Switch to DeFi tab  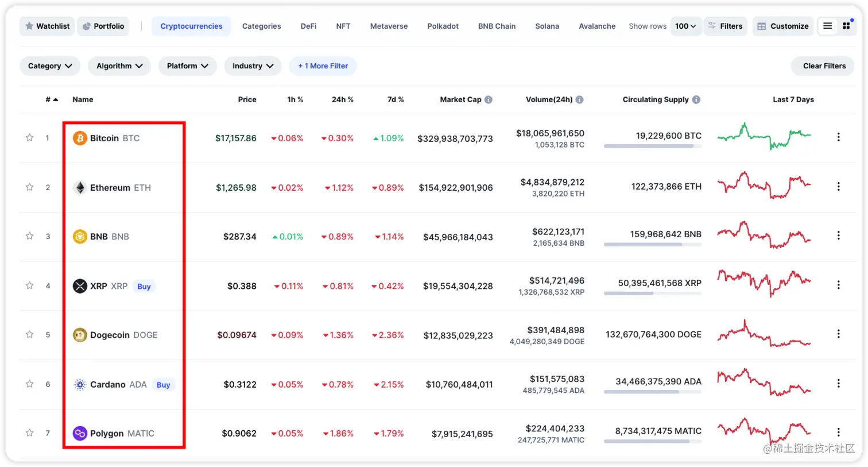[x=309, y=26]
